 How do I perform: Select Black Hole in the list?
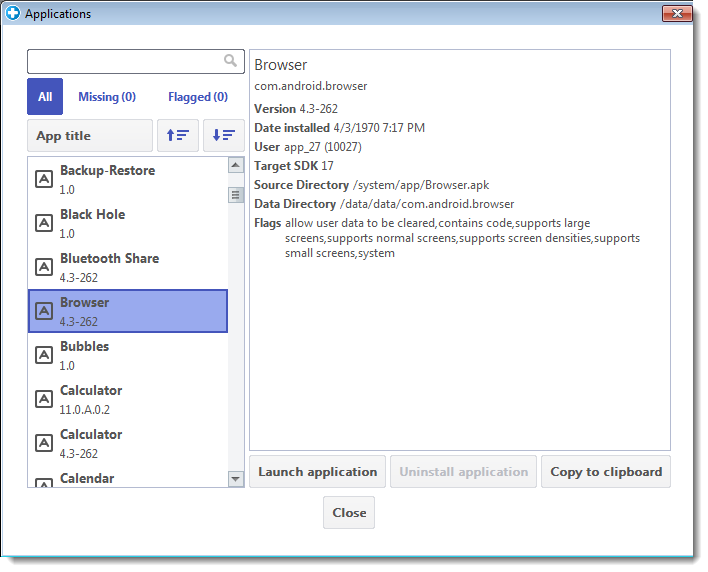pyautogui.click(x=128, y=223)
